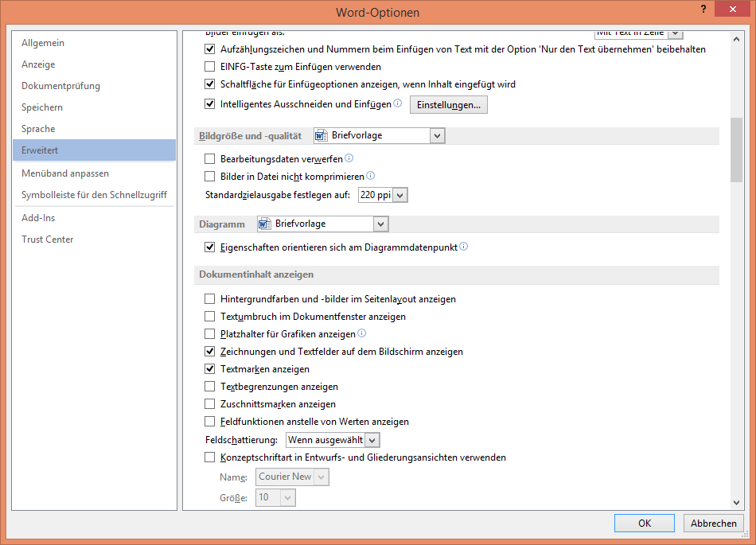756x545 pixels.
Task: Click info icon beside Platzhalter für Grafiken anzeigen
Action: click(362, 333)
